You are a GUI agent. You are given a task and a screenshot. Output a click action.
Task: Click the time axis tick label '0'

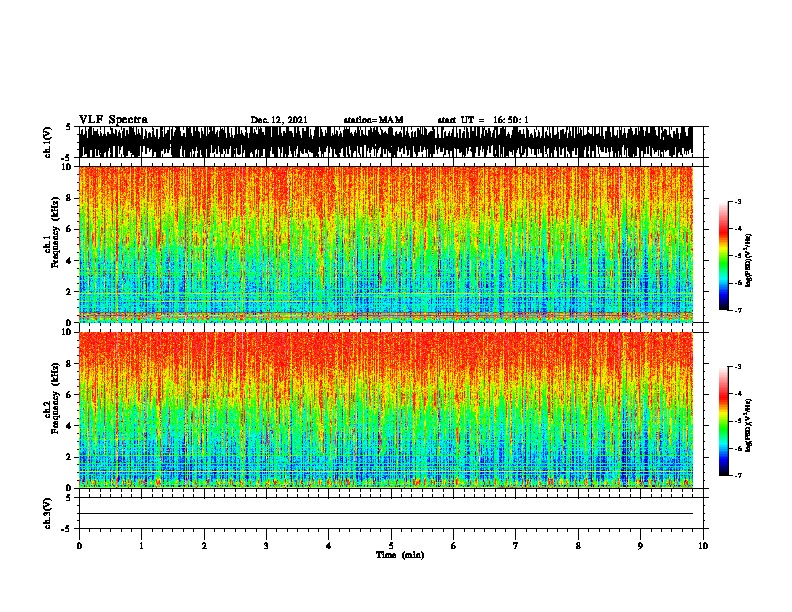[79, 546]
